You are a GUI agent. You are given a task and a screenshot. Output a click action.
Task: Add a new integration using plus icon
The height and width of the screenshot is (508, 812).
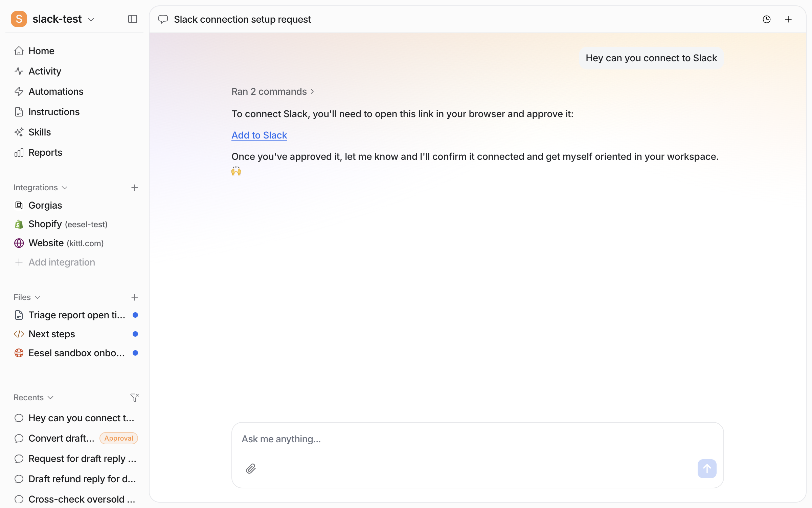(x=135, y=188)
